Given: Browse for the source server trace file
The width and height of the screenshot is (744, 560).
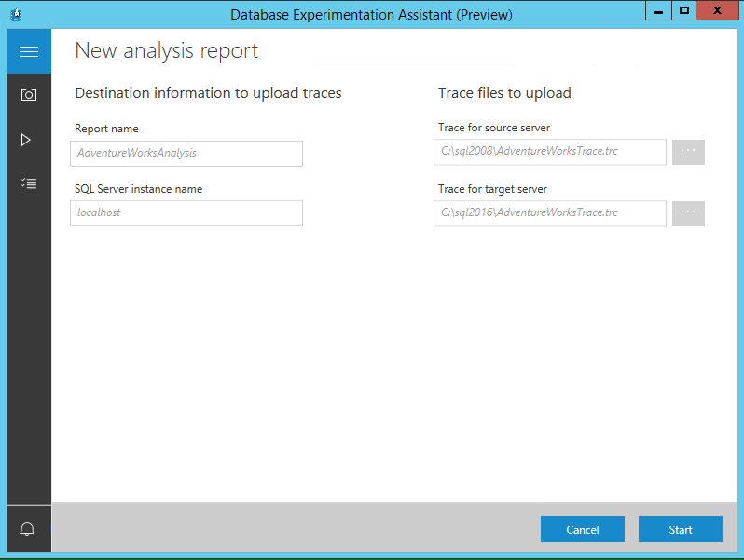Looking at the screenshot, I should point(688,152).
